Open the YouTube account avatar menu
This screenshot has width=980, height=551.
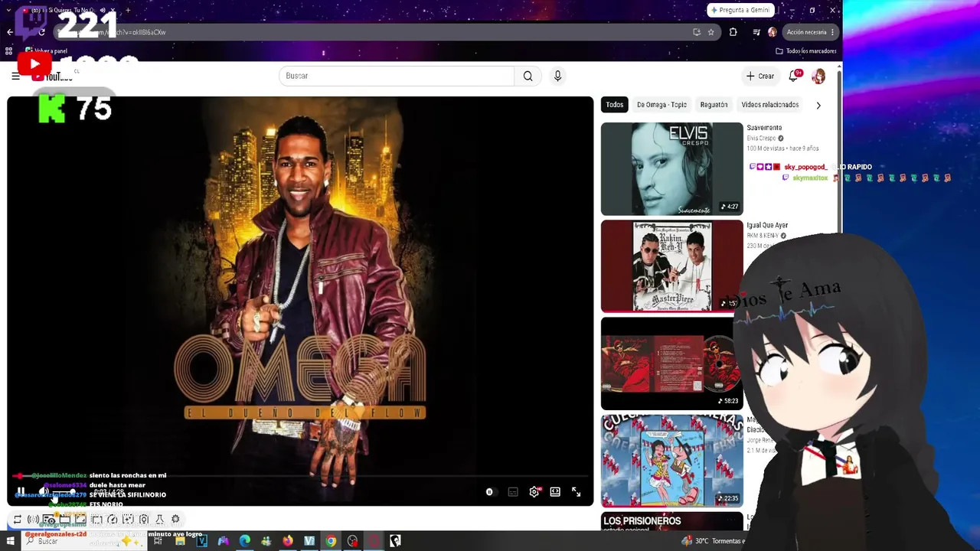click(818, 76)
